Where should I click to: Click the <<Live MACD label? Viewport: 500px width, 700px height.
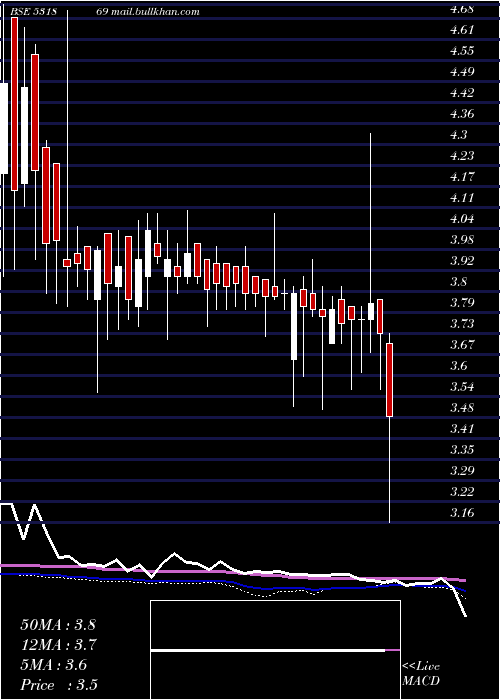(x=421, y=673)
